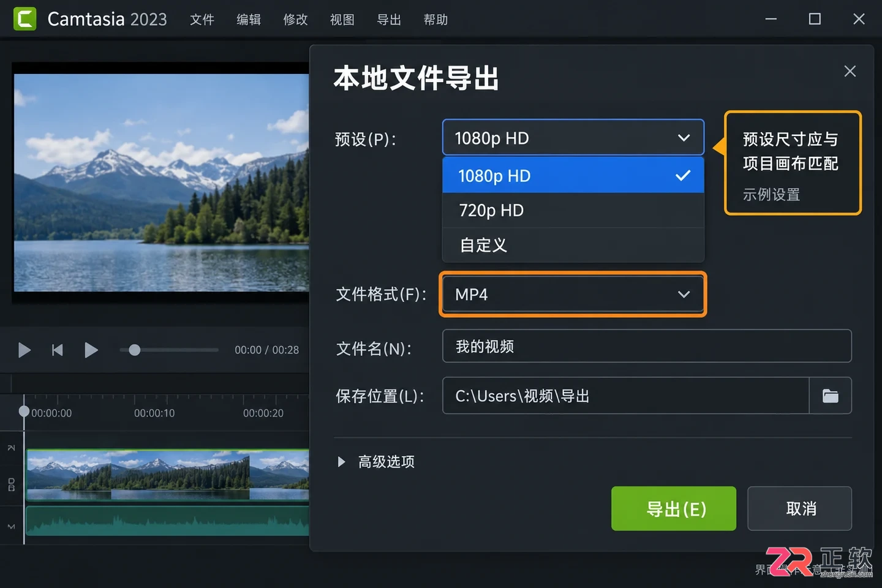Click the mountain lake preview canvas
Screen dimensions: 882x588
(162, 183)
